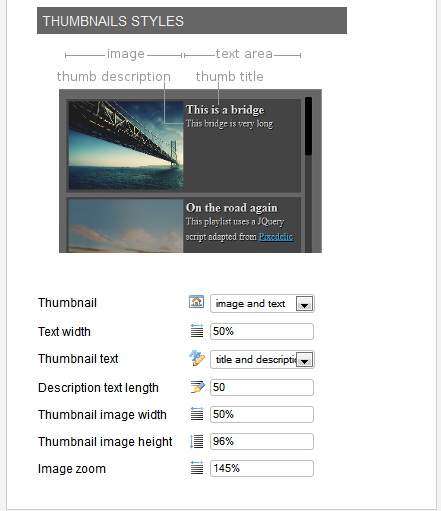Select the Image zoom 145% field
The image size is (441, 511).
point(262,468)
